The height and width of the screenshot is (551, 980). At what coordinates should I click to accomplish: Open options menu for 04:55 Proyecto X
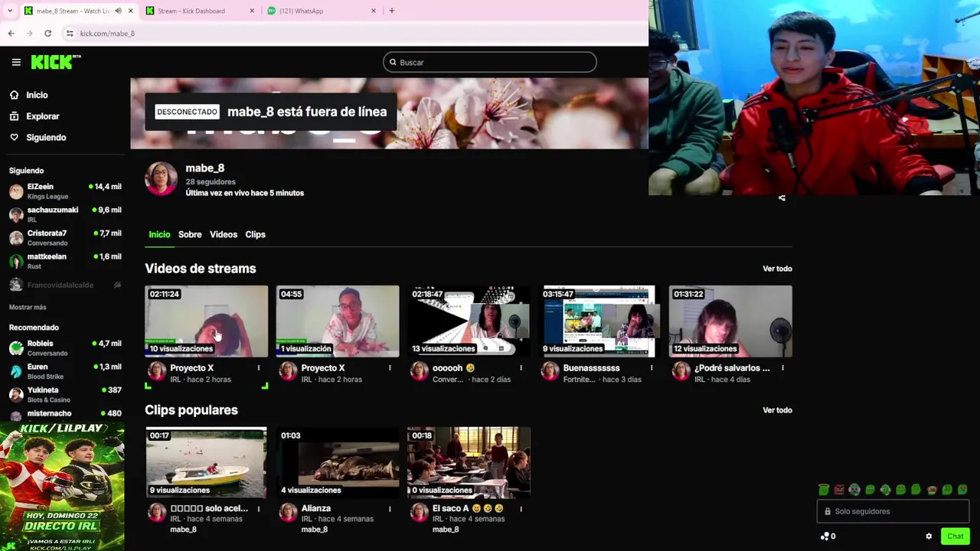coord(390,368)
